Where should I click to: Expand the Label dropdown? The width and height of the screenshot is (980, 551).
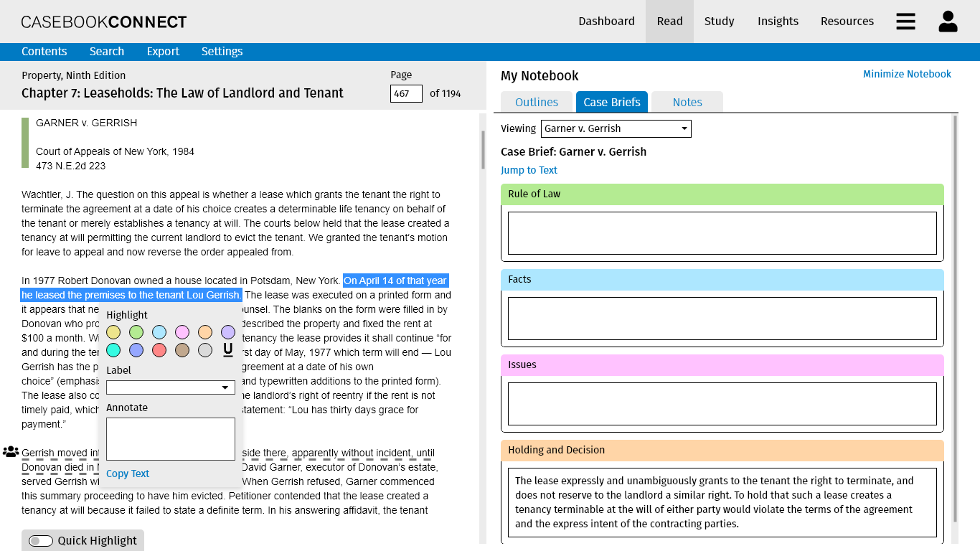[x=171, y=387]
